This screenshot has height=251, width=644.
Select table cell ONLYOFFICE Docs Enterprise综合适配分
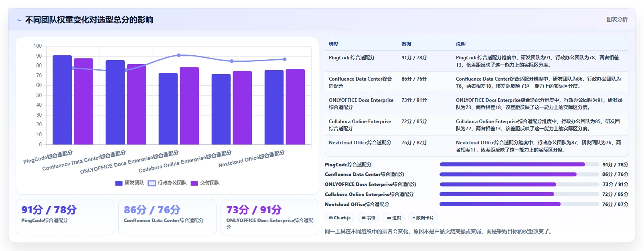pyautogui.click(x=361, y=104)
